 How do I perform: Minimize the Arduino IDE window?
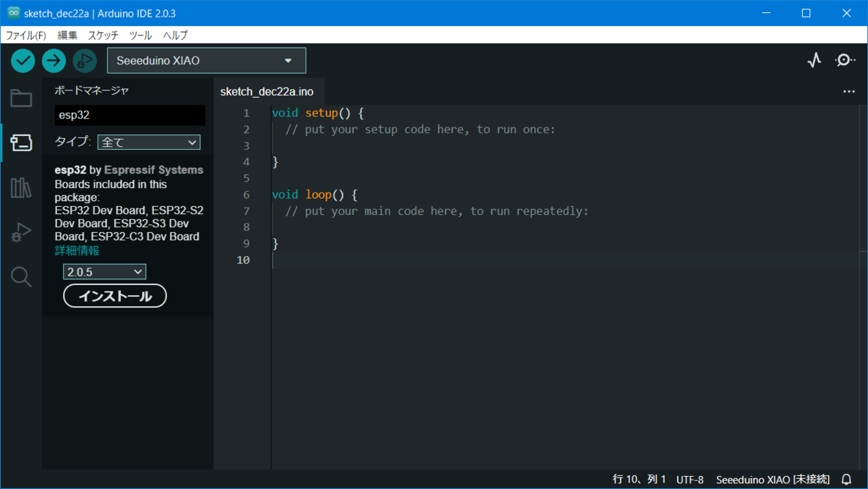(767, 13)
